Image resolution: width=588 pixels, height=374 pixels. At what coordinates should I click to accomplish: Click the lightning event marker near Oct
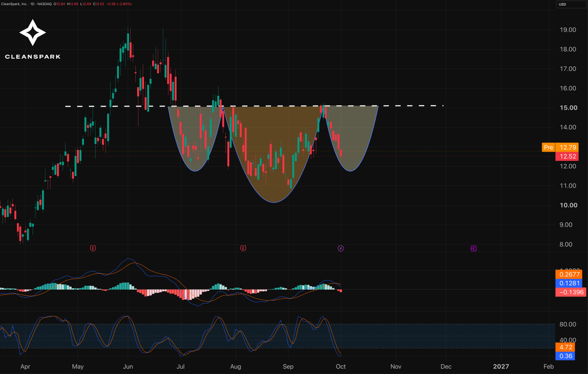[x=341, y=248]
